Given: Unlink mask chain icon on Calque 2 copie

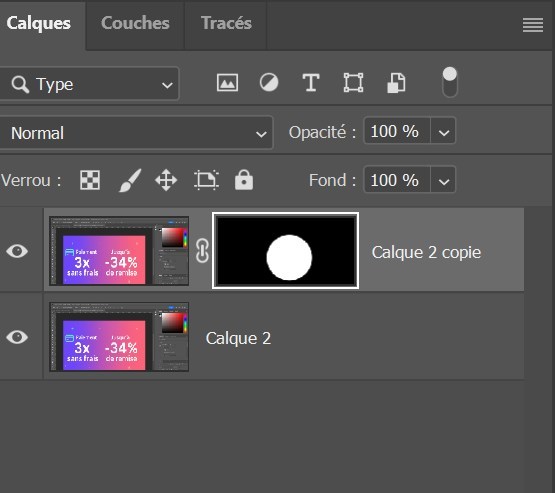Looking at the screenshot, I should 202,251.
